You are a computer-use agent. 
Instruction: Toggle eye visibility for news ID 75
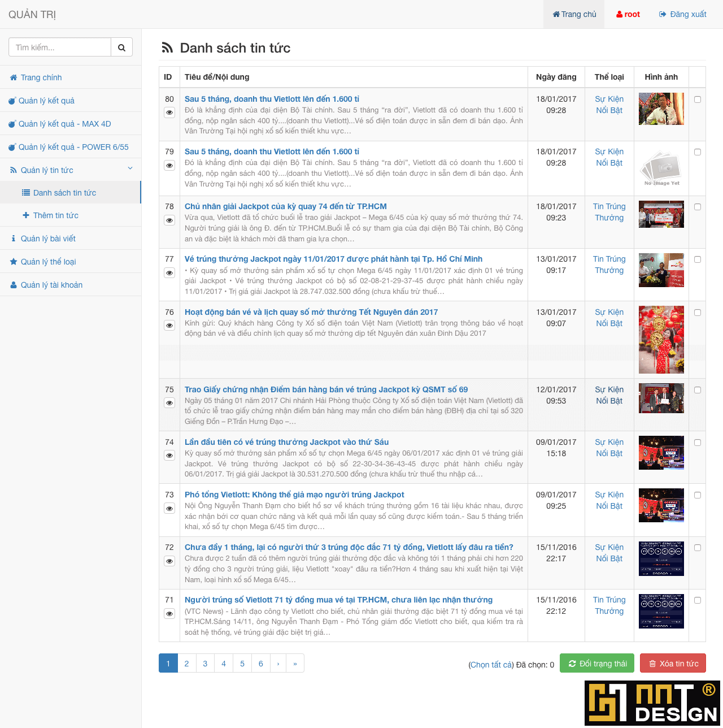click(x=169, y=402)
